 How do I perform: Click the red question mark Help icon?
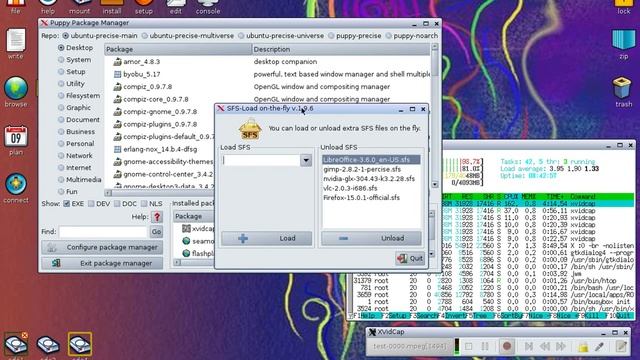[157, 217]
